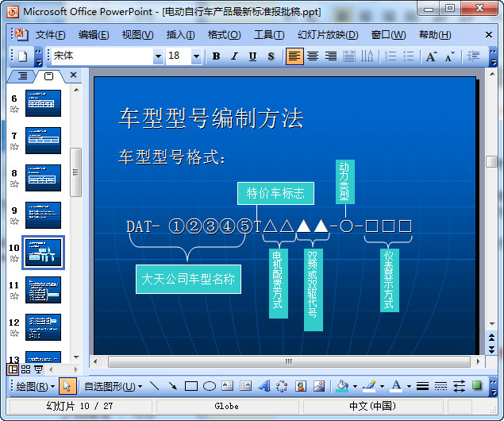Screen dimensions: 504x421
Task: Center align text
Action: 313,56
